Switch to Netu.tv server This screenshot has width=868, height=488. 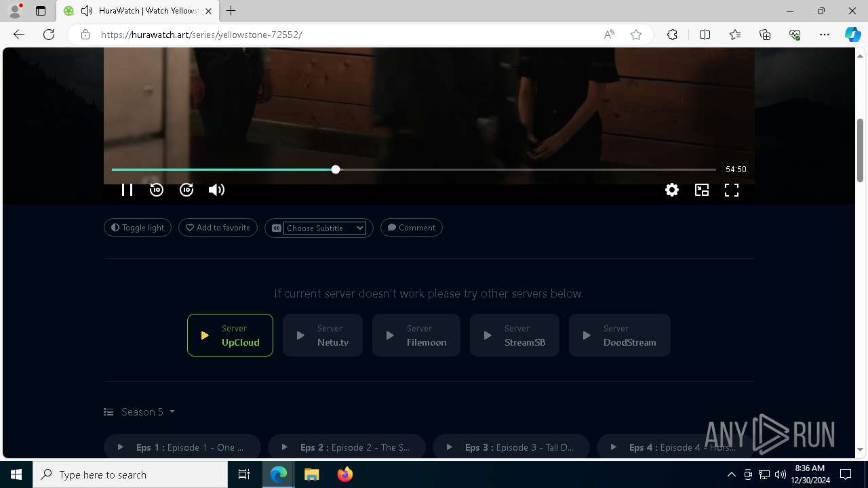[x=323, y=335]
